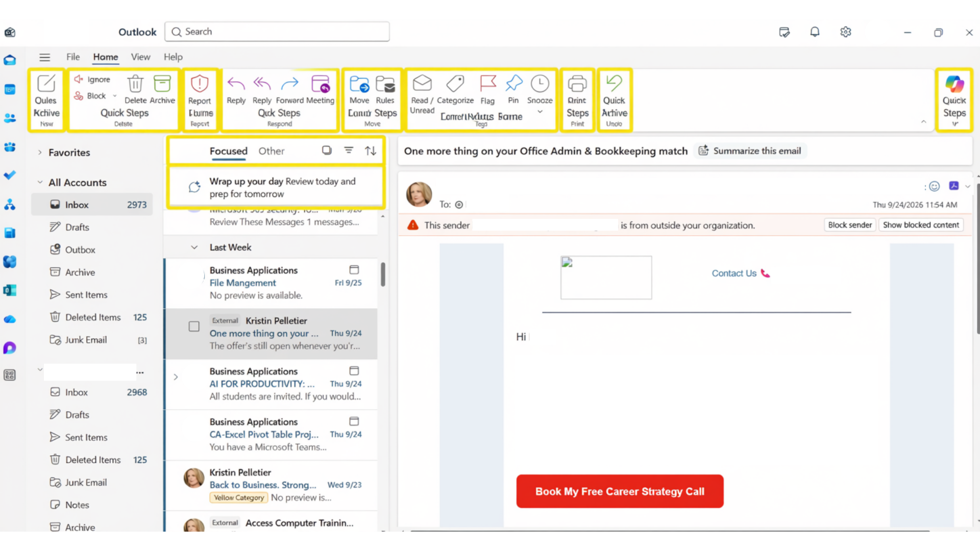Click the Meeting reply icon
Screen dimensions: 980x551
[321, 83]
